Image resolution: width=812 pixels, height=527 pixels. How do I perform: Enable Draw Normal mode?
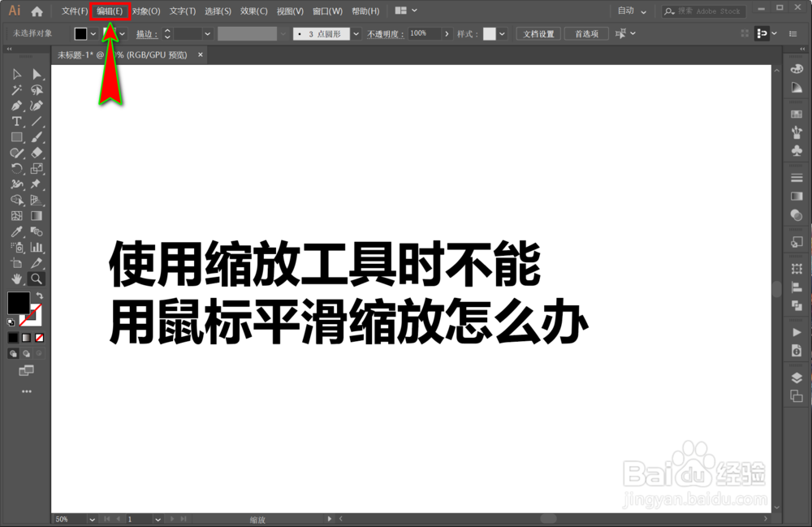[13, 353]
